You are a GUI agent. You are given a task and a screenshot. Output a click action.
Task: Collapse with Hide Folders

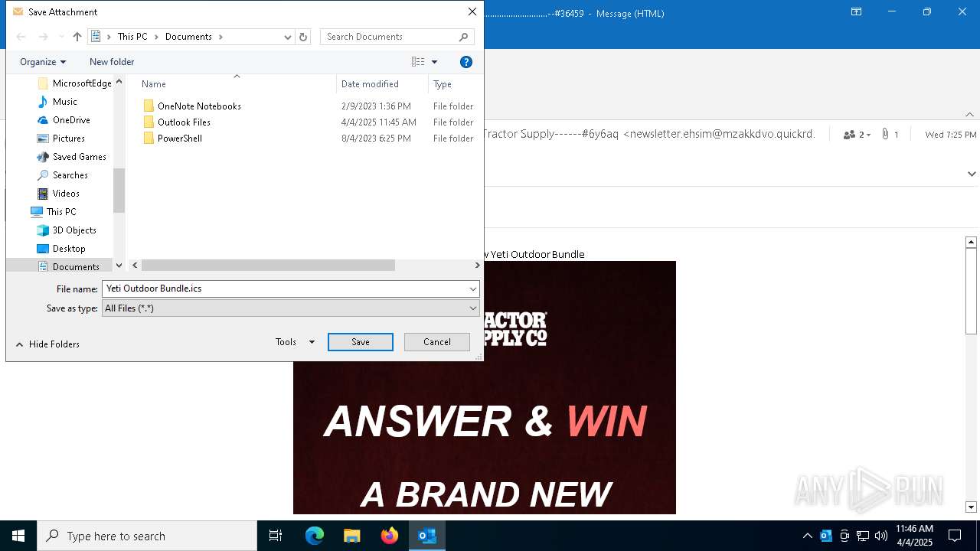click(47, 344)
